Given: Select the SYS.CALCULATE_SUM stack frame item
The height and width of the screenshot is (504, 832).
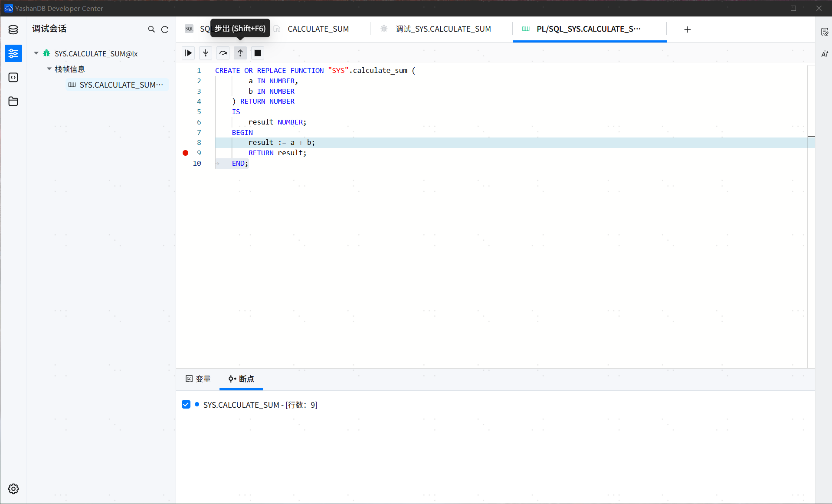Looking at the screenshot, I should tap(117, 85).
